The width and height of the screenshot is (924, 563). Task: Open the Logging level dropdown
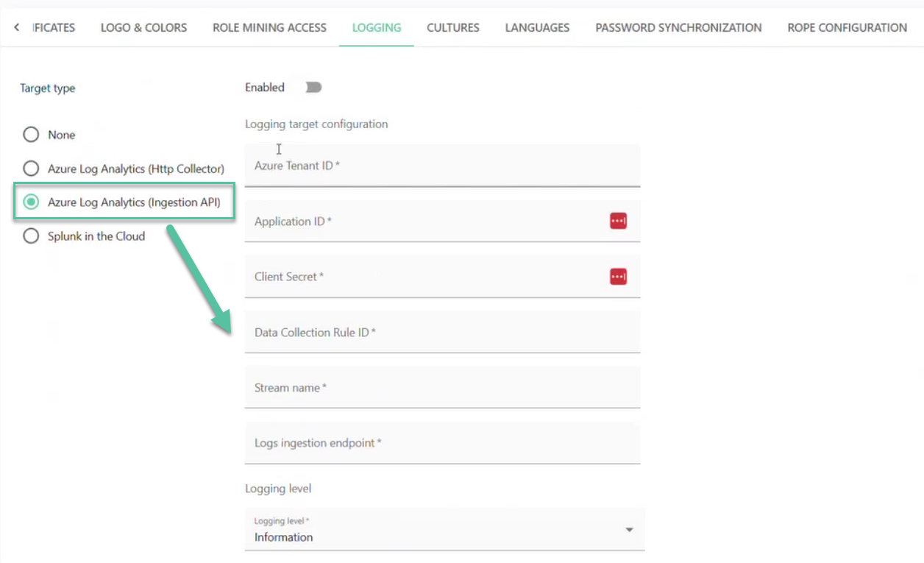[444, 529]
